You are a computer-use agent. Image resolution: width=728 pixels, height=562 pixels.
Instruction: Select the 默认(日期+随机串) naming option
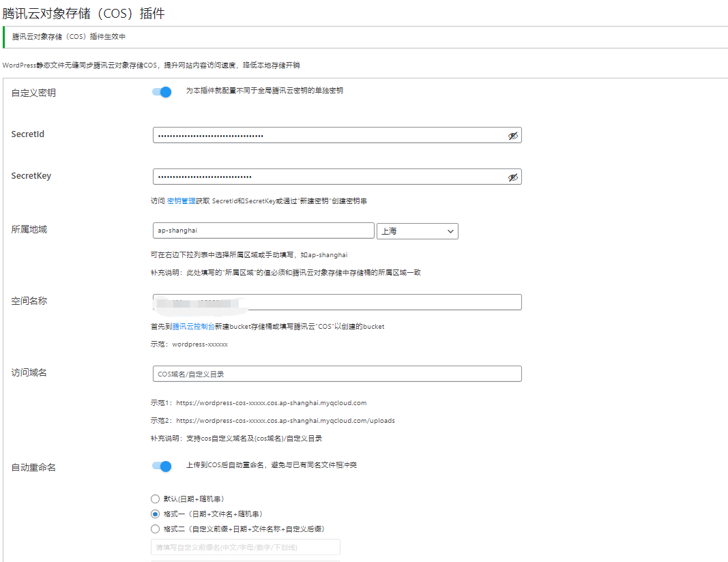[x=155, y=499]
